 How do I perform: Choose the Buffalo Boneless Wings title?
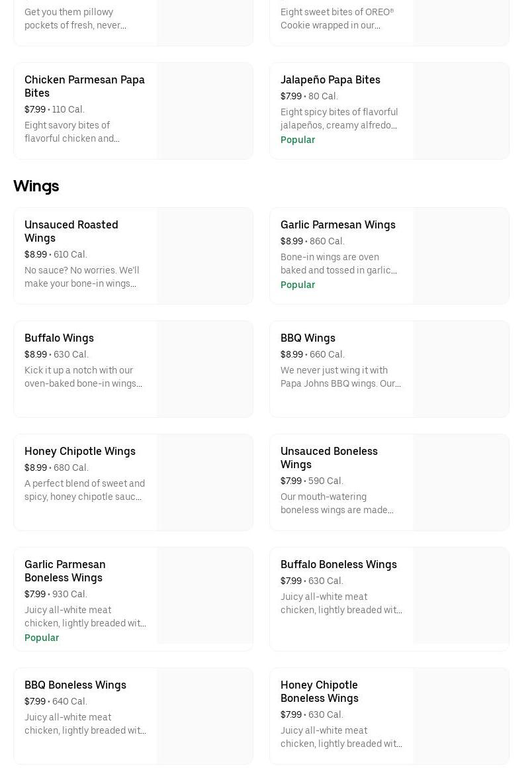338,564
